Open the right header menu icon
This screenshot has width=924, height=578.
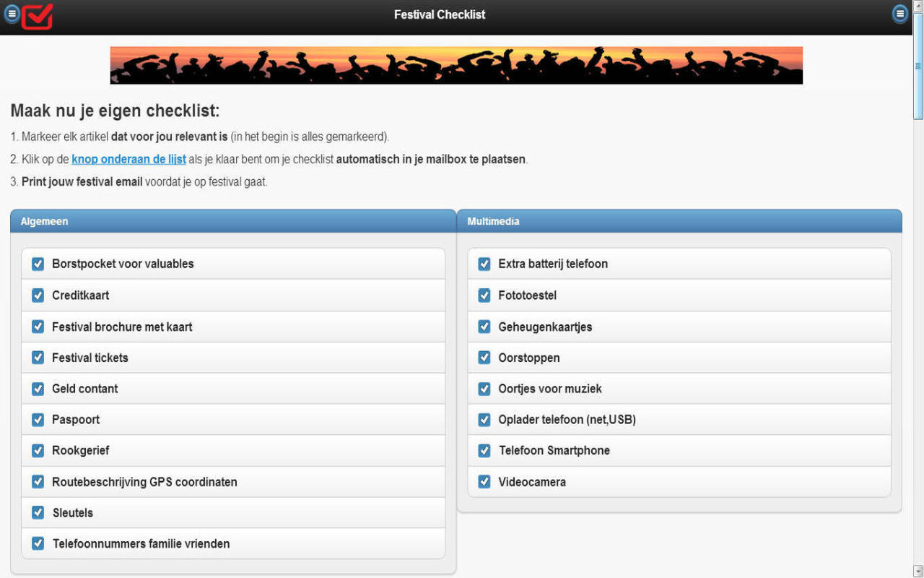(x=900, y=14)
